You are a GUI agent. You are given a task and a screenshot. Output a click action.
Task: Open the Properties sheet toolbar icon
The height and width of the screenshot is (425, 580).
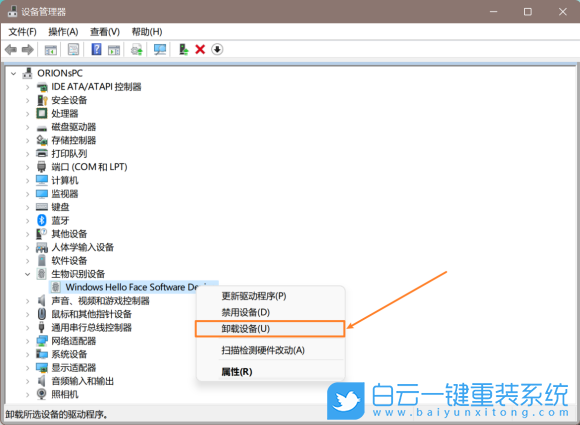[x=73, y=49]
